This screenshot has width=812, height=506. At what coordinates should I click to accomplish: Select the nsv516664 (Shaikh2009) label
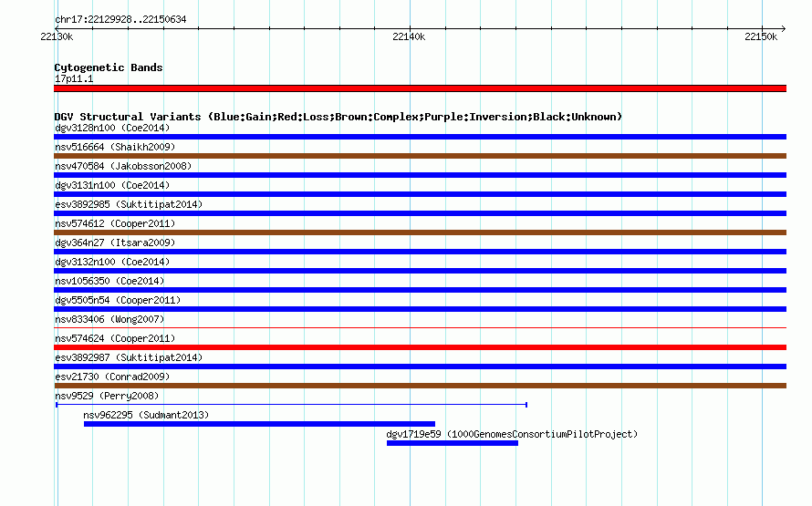[115, 147]
